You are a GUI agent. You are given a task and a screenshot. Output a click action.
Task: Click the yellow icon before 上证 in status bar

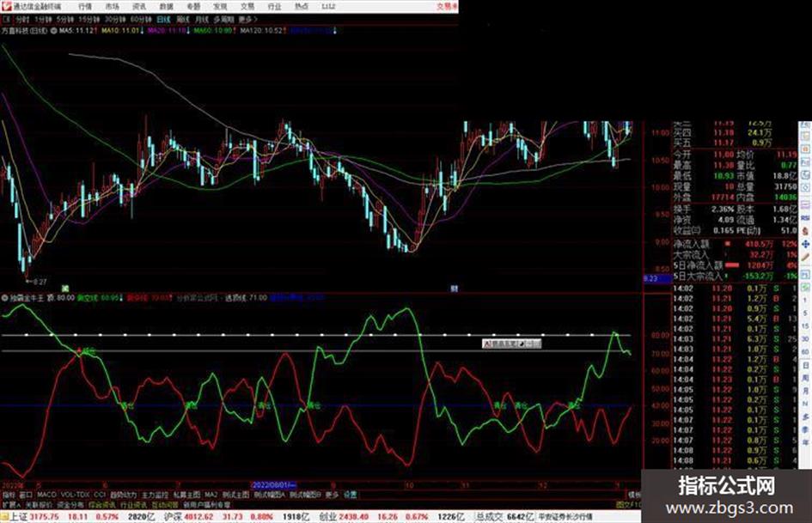click(x=4, y=516)
